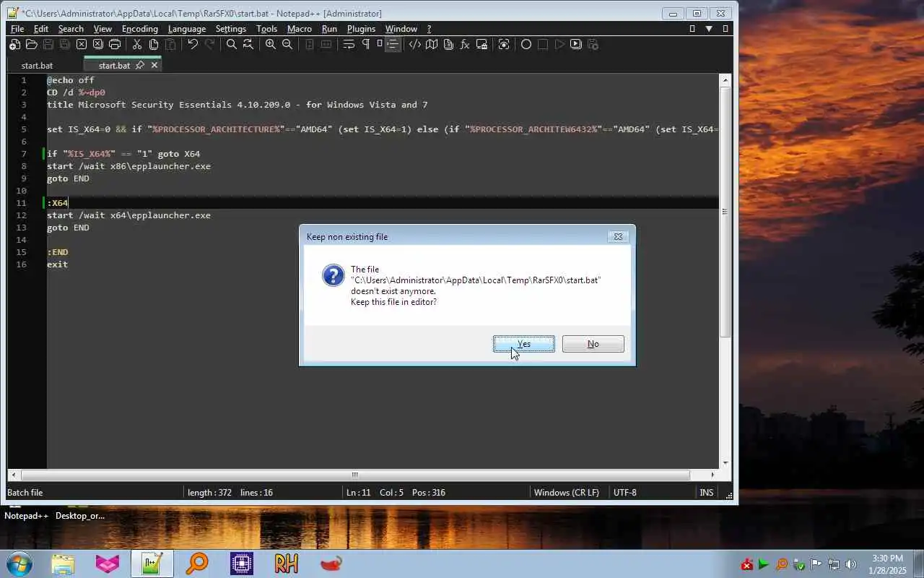Toggle Synchronize Vertical Scrolling icon
Image resolution: width=924 pixels, height=578 pixels.
[310, 44]
